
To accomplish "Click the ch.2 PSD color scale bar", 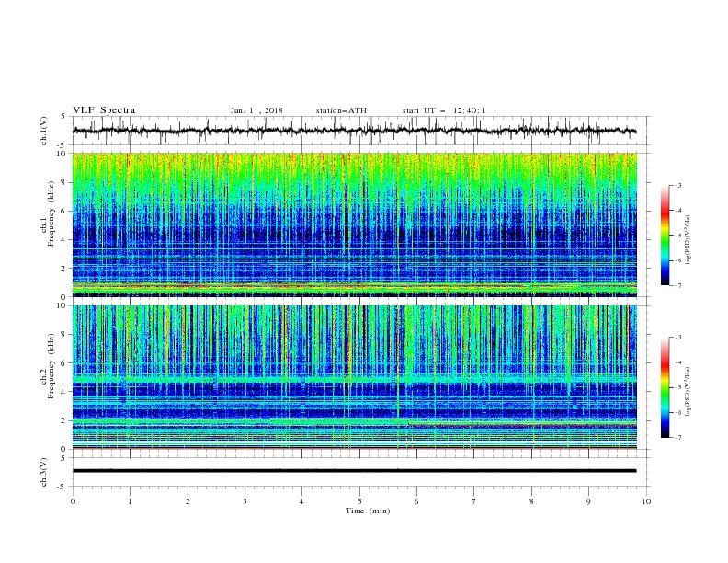I will [665, 387].
